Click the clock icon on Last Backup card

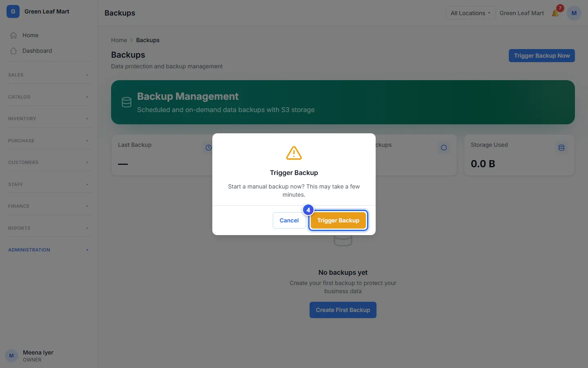(x=208, y=148)
